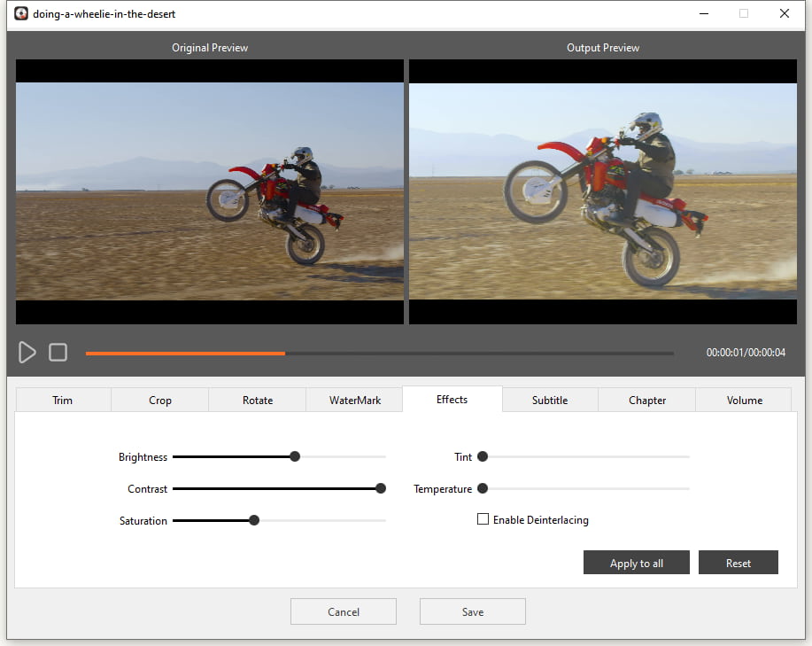Screen dimensions: 812x646
Task: Click the orange video progress bar
Action: (186, 354)
